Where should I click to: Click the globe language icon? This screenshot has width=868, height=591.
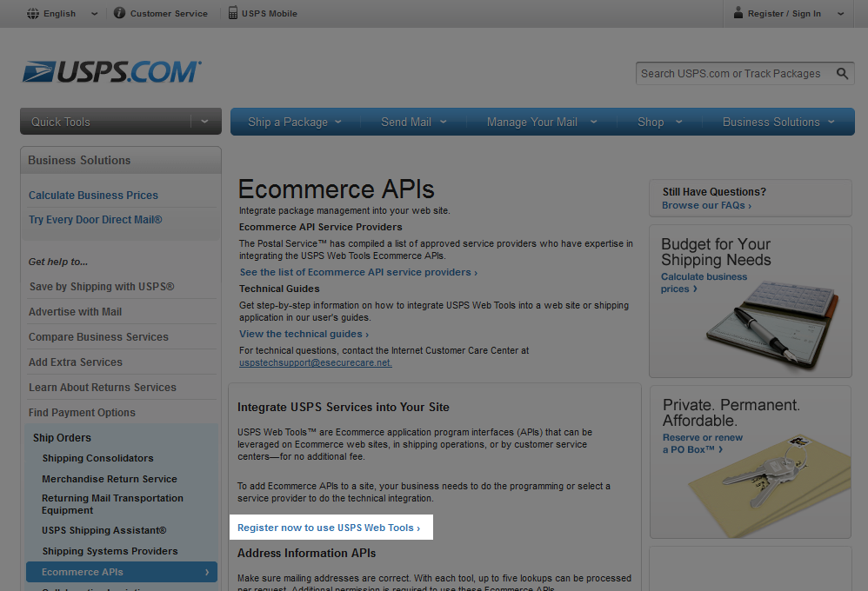(x=33, y=13)
